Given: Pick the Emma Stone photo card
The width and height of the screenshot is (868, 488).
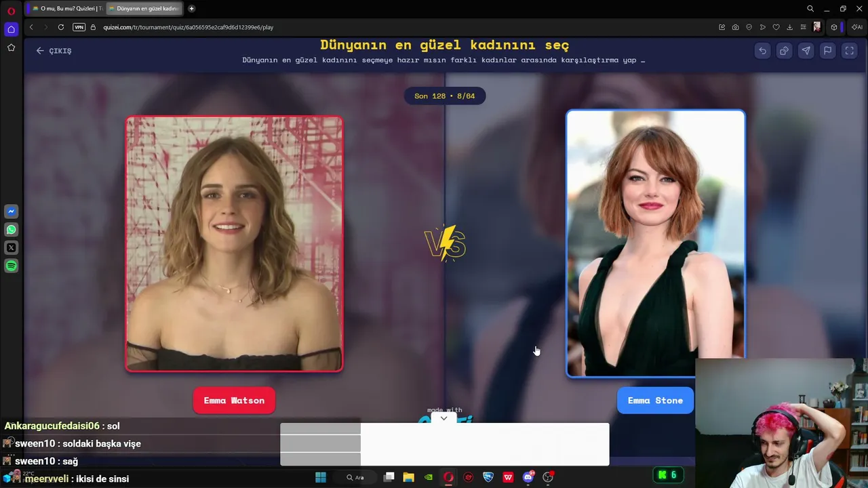Looking at the screenshot, I should point(655,243).
